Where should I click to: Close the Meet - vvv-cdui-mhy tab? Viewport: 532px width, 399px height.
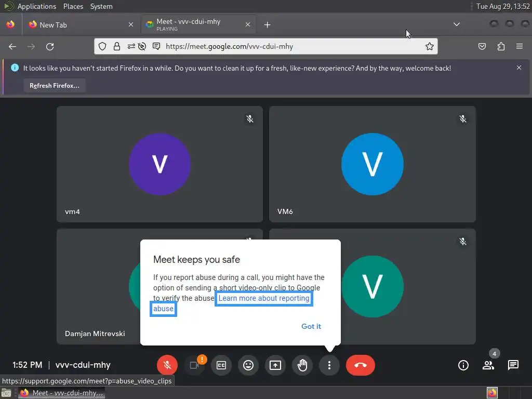click(248, 24)
